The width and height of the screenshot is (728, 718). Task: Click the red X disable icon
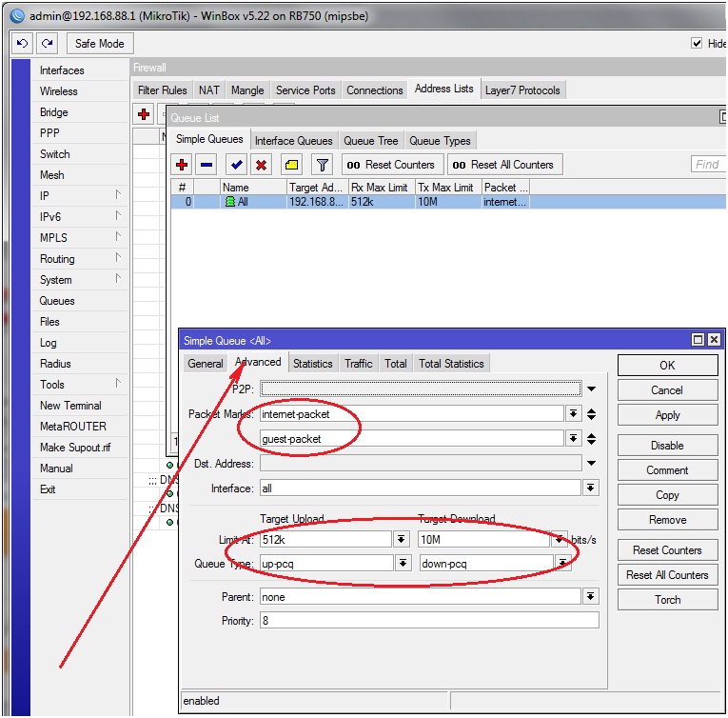coord(262,165)
